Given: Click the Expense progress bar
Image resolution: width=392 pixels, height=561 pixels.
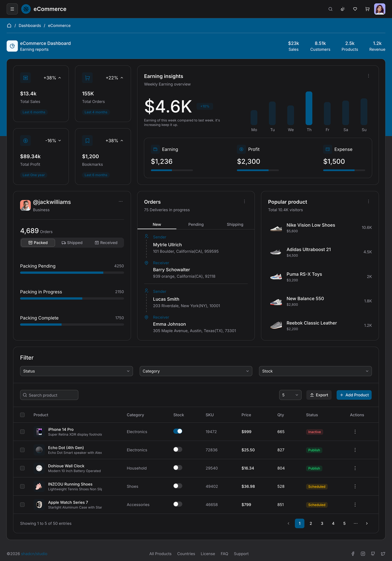Looking at the screenshot, I should 344,170.
